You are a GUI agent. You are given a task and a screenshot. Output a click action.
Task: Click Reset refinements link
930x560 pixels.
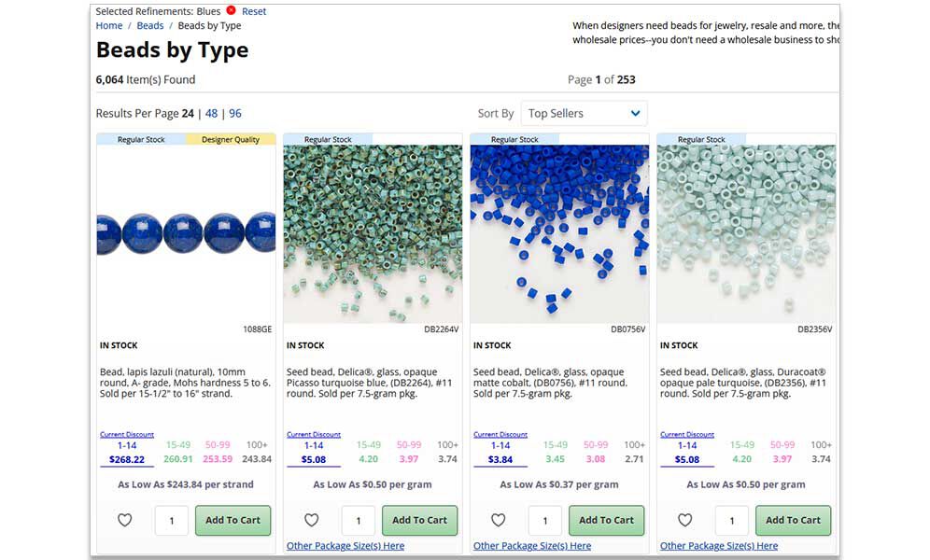tap(254, 11)
